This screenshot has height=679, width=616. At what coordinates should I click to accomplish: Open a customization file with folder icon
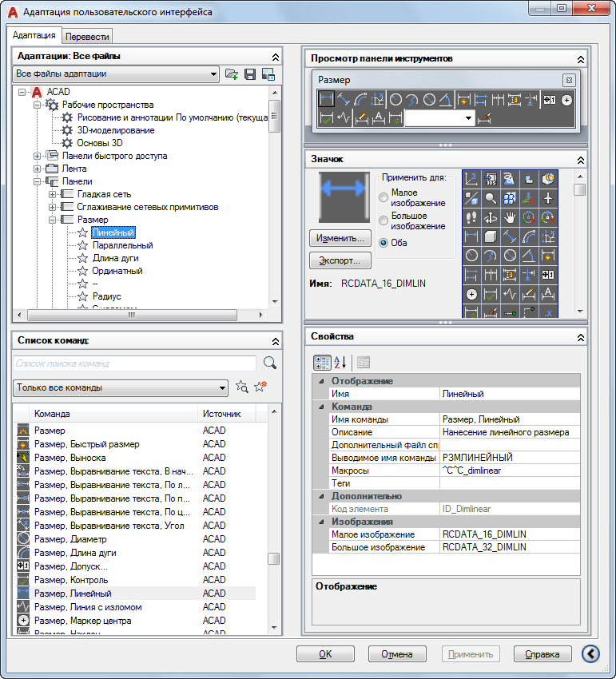232,74
